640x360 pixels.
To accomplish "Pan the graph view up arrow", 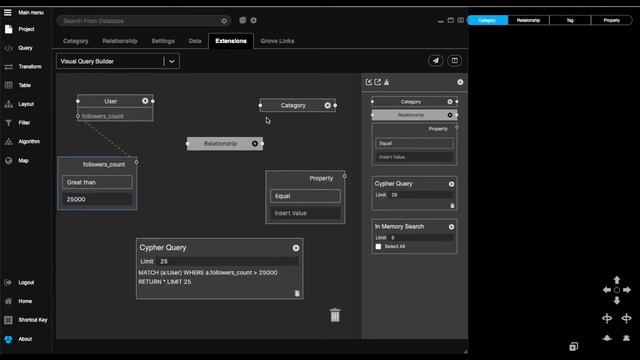I will (617, 280).
